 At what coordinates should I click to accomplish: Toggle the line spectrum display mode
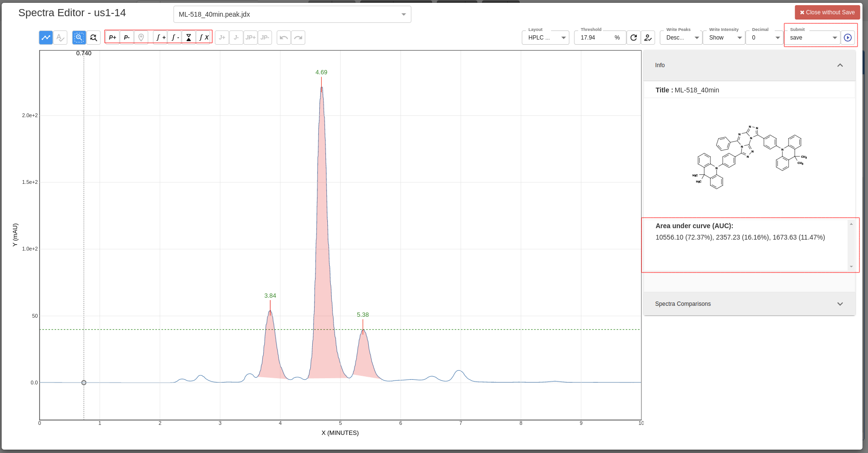tap(46, 37)
